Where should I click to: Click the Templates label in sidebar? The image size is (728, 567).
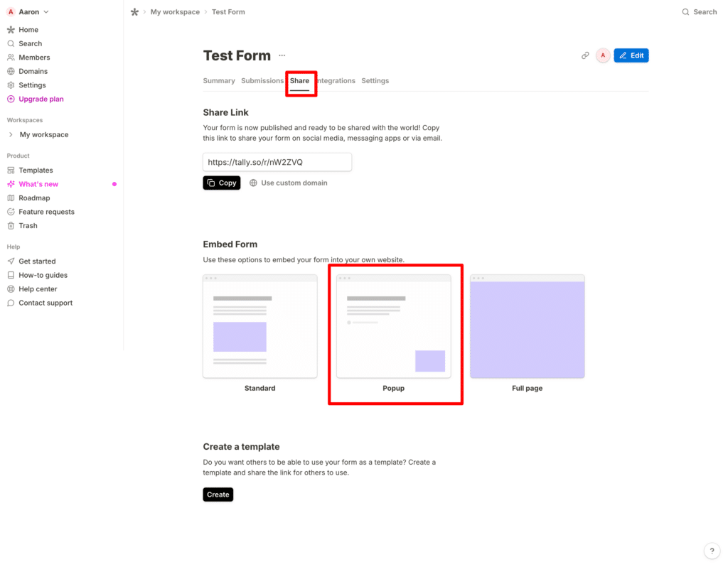pyautogui.click(x=36, y=171)
